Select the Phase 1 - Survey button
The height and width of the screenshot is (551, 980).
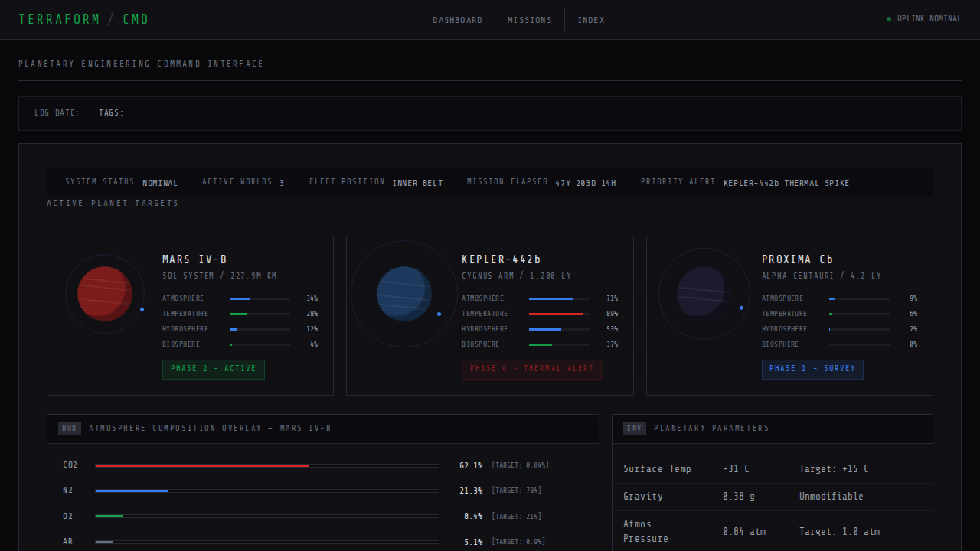(x=812, y=369)
